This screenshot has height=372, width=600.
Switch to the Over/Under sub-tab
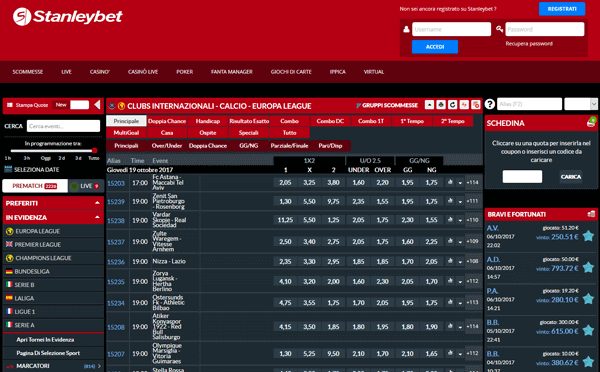[167, 146]
